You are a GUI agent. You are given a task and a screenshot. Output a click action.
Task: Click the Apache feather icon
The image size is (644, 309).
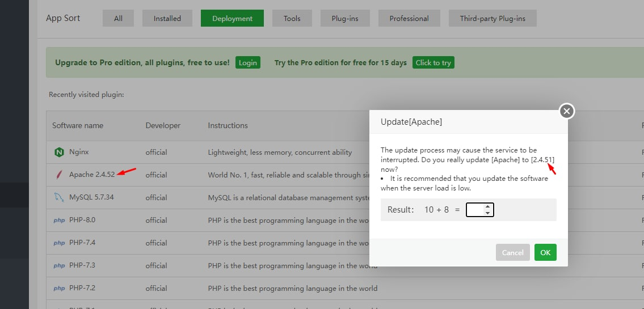58,175
